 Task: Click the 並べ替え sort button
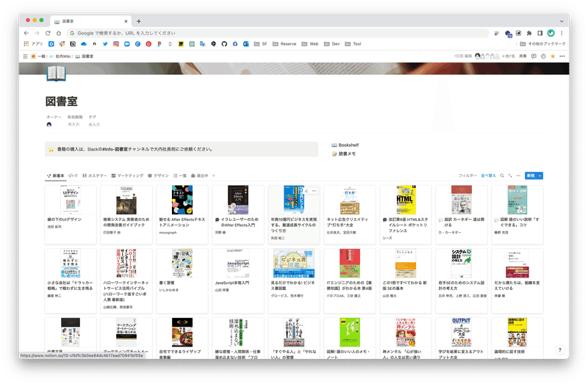pos(489,175)
